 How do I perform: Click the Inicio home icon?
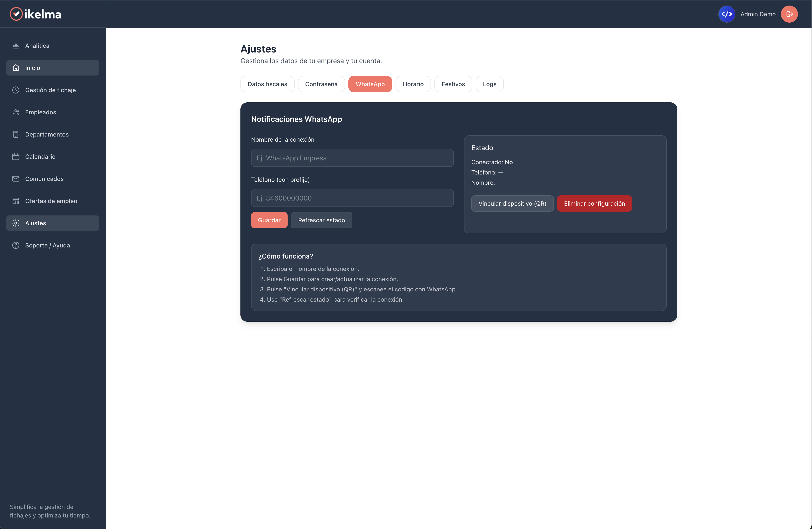point(16,68)
